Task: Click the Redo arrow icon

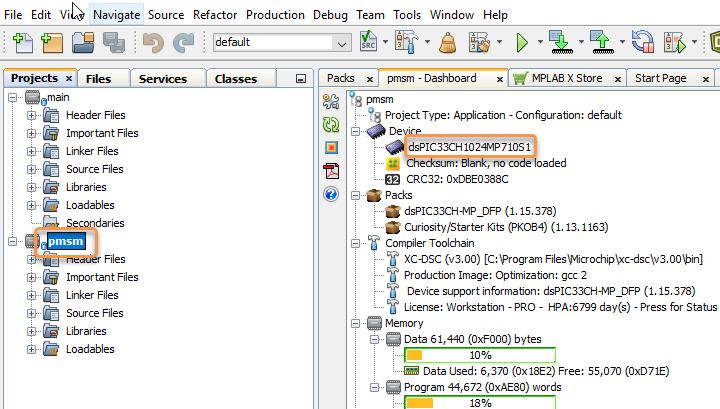Action: coord(184,43)
